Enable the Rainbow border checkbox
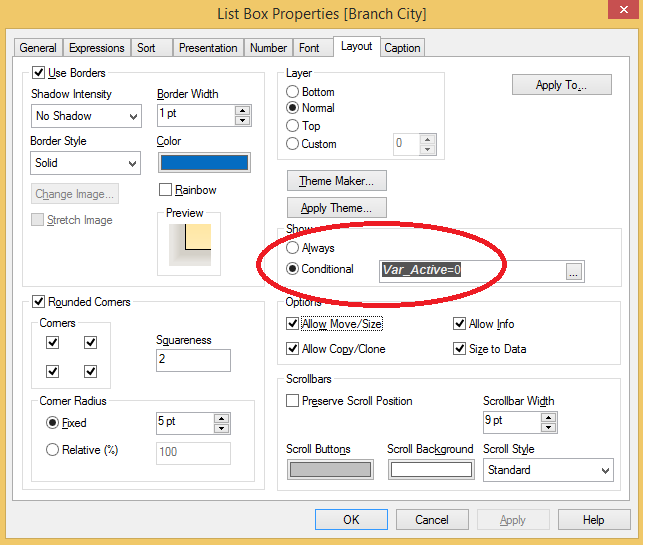This screenshot has width=645, height=545. pos(166,190)
